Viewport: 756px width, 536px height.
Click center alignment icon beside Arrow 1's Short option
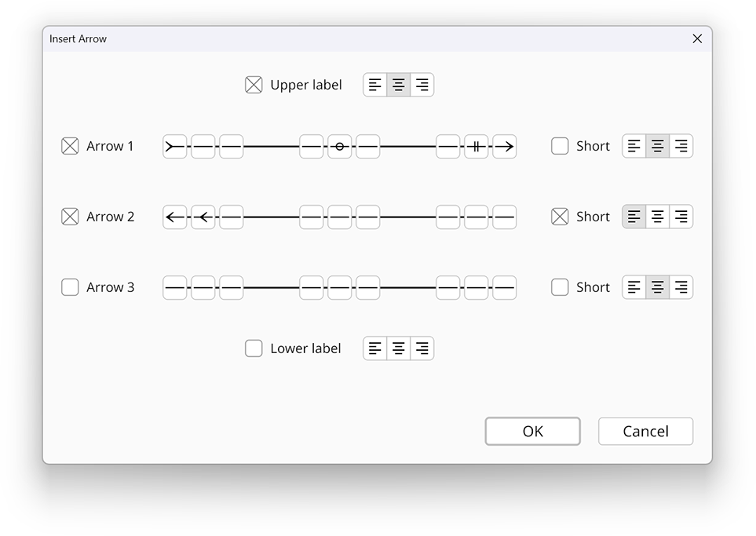click(657, 146)
